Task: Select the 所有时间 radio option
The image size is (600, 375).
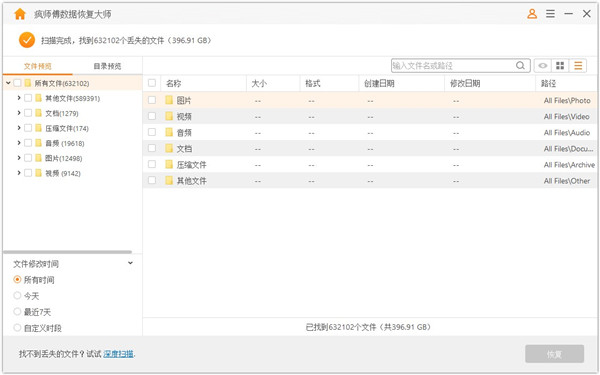Action: (x=17, y=280)
